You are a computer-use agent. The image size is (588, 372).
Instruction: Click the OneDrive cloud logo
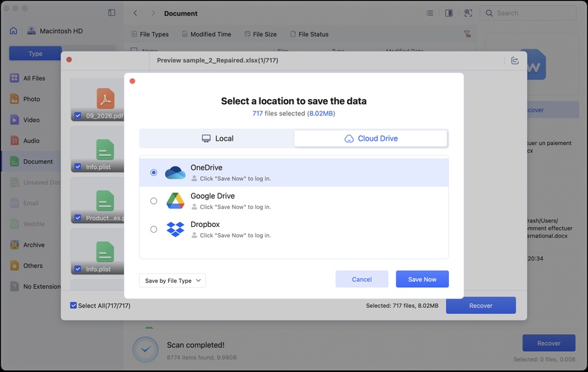[x=175, y=173]
